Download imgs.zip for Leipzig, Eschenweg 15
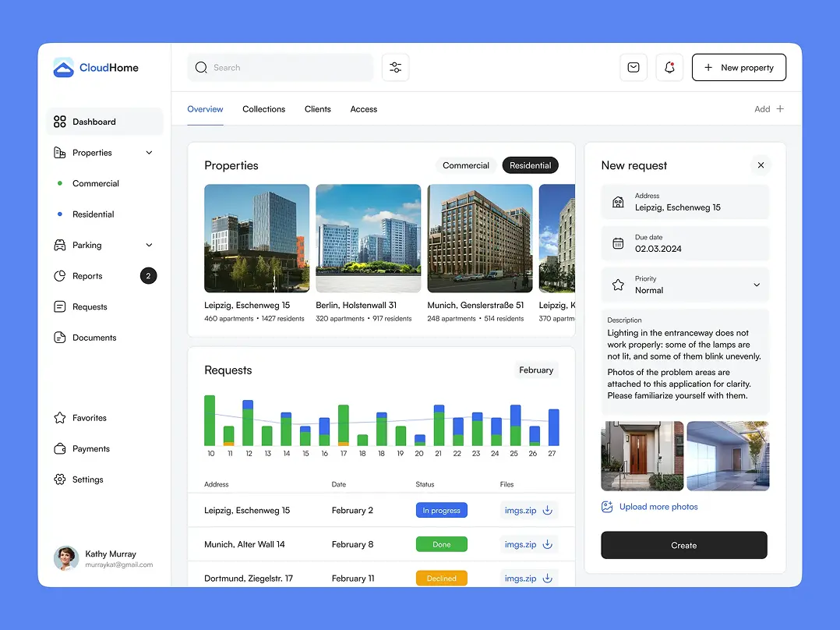This screenshot has width=840, height=630. click(x=547, y=511)
